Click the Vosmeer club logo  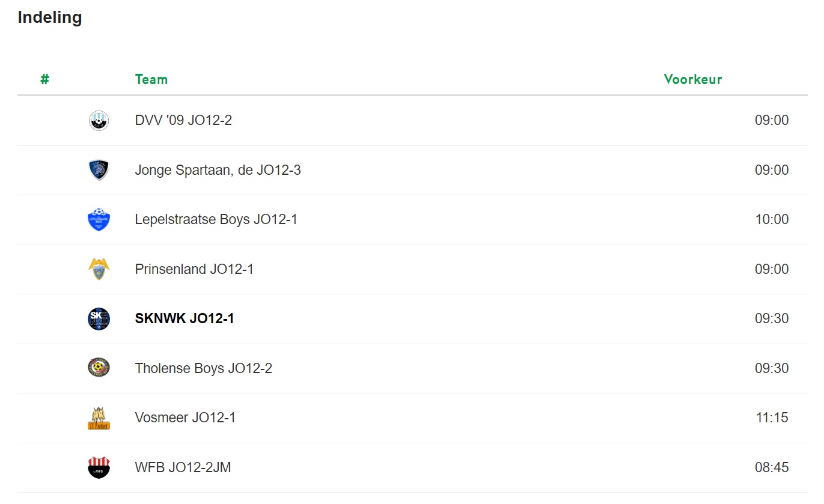point(99,418)
